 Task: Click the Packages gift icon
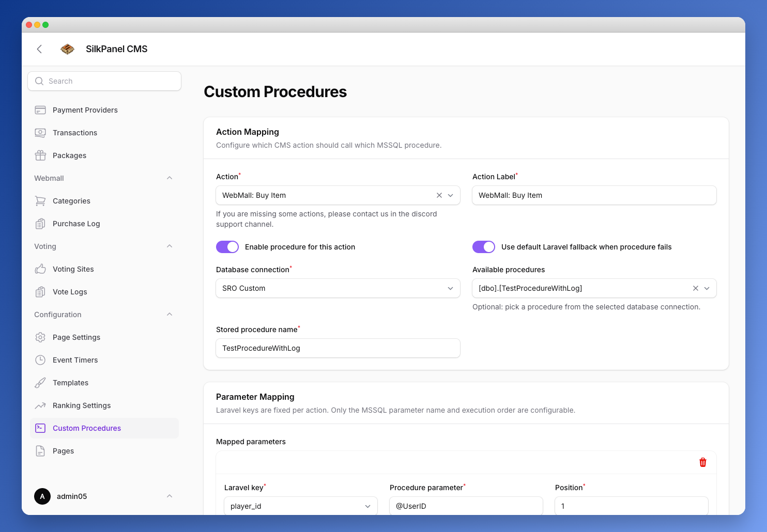[x=40, y=155]
